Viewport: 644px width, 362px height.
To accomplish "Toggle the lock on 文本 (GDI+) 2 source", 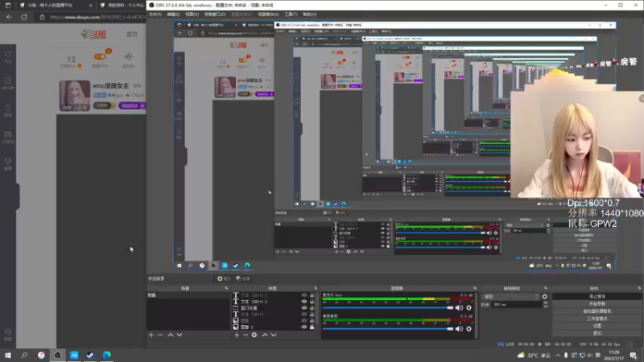I will point(312,302).
